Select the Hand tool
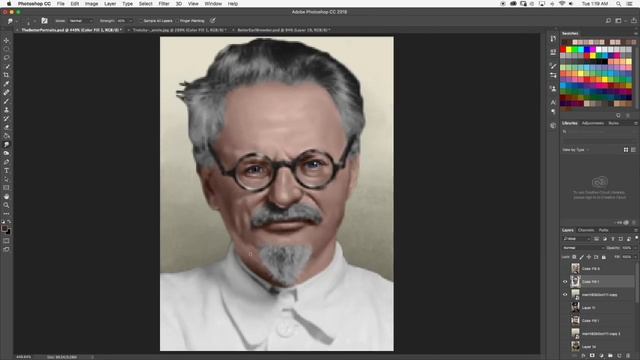 point(6,196)
